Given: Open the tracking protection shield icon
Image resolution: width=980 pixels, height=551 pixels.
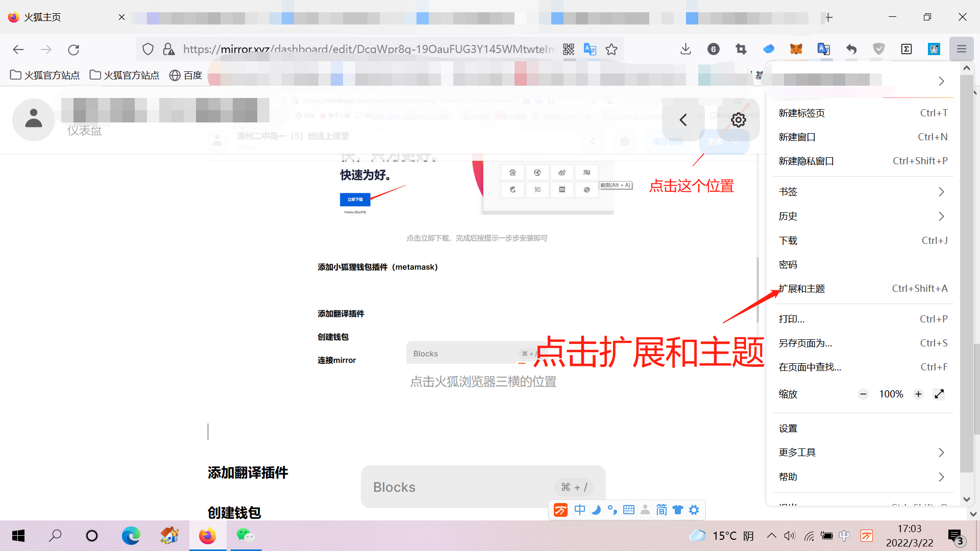Looking at the screenshot, I should coord(148,49).
